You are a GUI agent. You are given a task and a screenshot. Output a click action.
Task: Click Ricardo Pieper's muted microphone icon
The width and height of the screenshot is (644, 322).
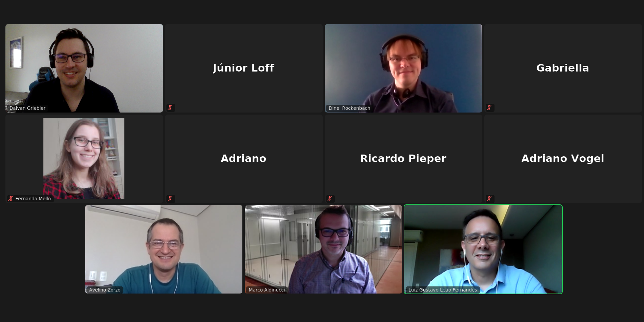[x=329, y=199]
